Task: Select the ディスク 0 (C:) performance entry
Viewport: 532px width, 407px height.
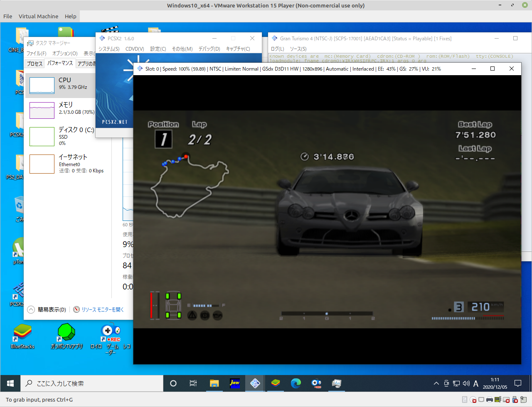Action: point(61,136)
